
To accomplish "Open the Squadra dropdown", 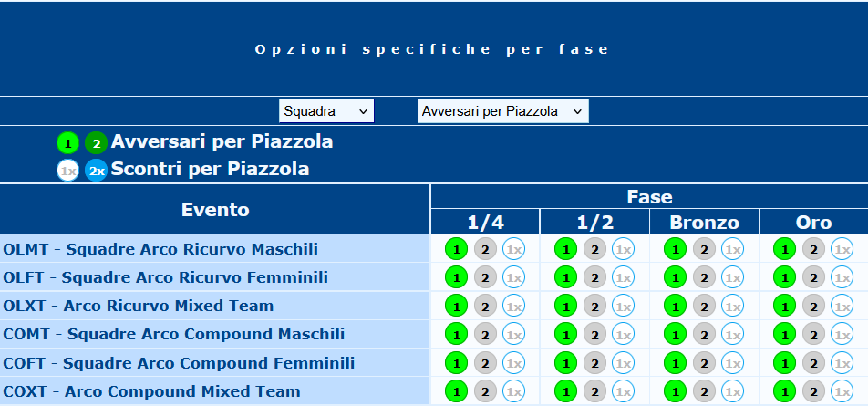I will [326, 110].
